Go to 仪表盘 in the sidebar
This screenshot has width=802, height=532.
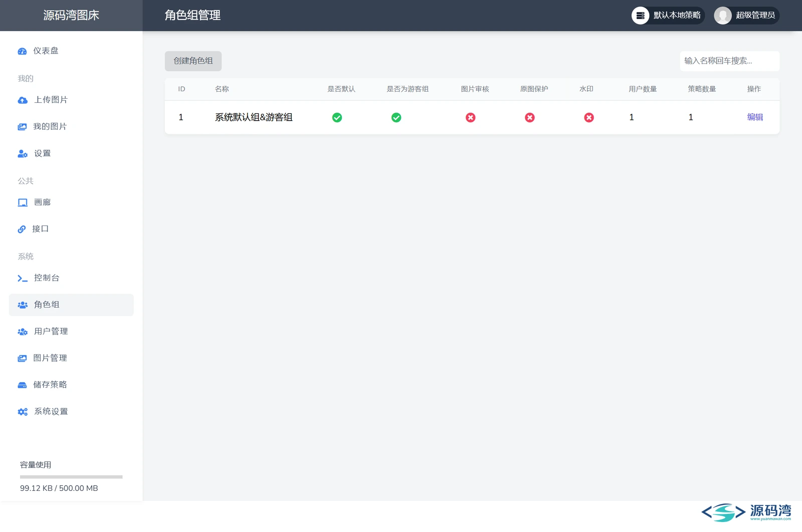coord(71,51)
